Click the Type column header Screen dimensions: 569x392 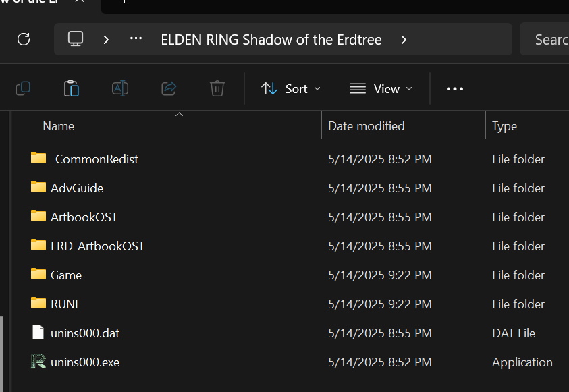pyautogui.click(x=504, y=126)
